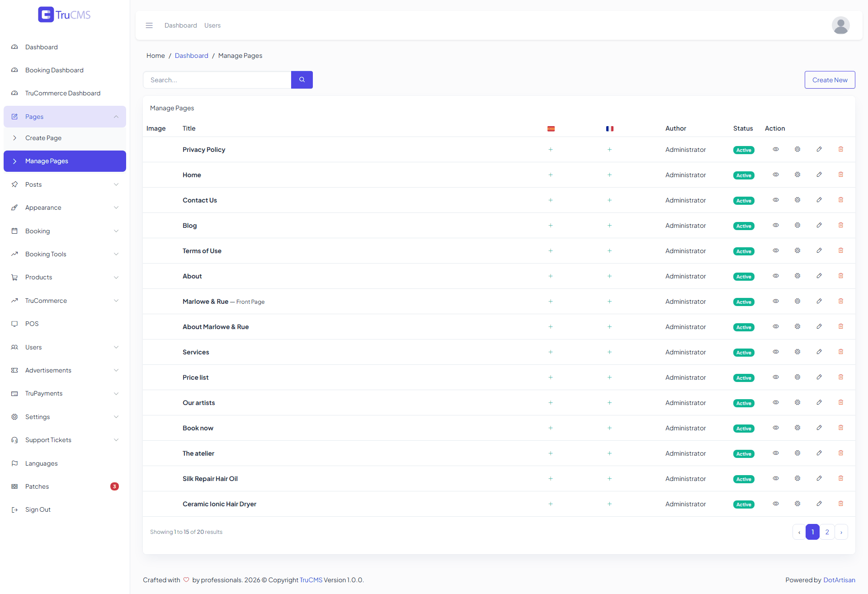Edit Silk Repair Hair Oil page

tap(819, 478)
